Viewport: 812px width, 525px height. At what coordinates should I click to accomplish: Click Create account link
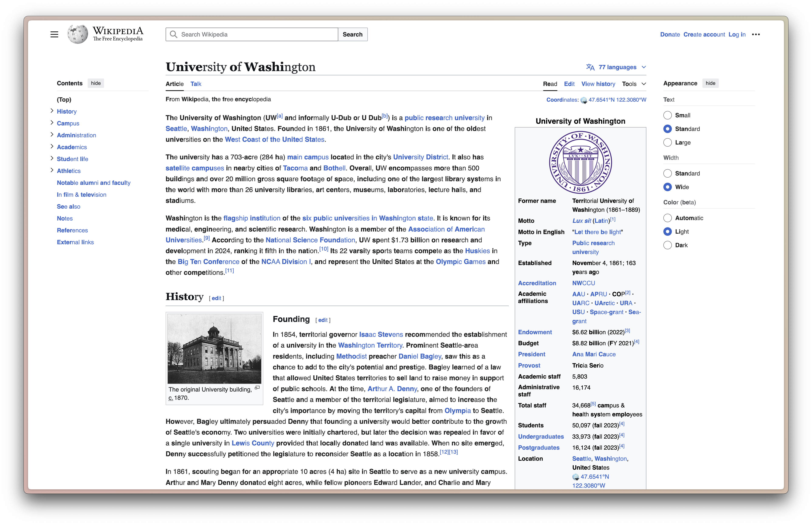click(704, 34)
